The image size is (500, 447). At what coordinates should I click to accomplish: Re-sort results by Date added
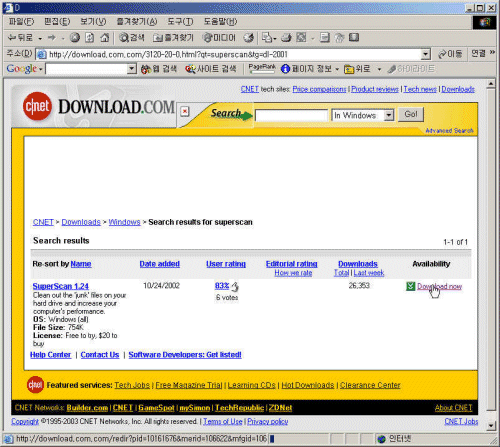point(160,264)
